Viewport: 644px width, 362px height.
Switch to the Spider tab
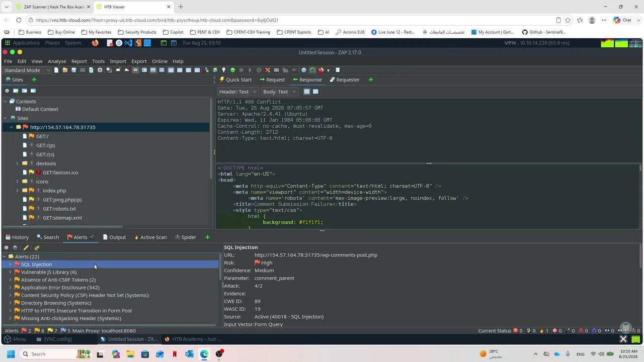click(185, 237)
